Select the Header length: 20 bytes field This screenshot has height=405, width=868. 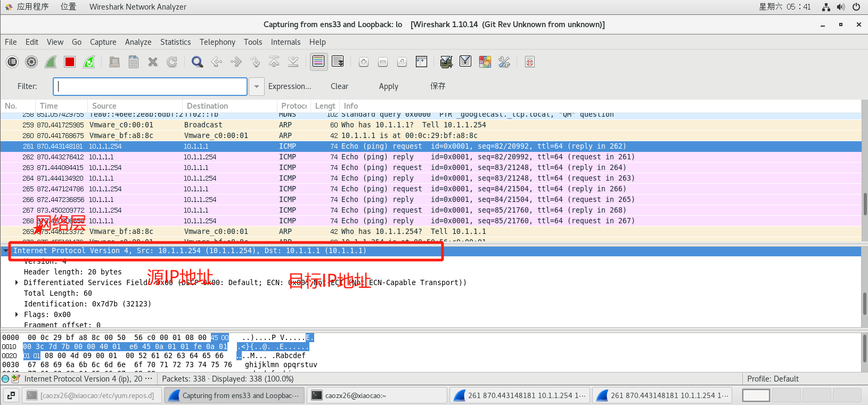coord(72,272)
